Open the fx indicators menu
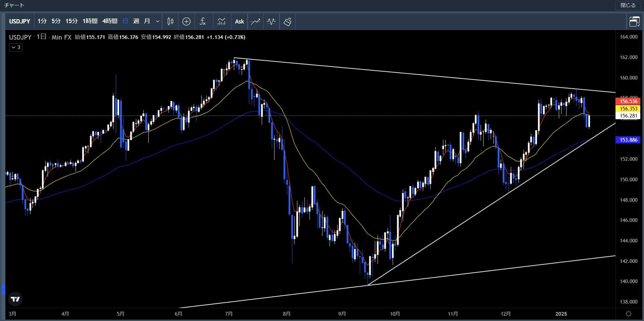 pos(203,21)
